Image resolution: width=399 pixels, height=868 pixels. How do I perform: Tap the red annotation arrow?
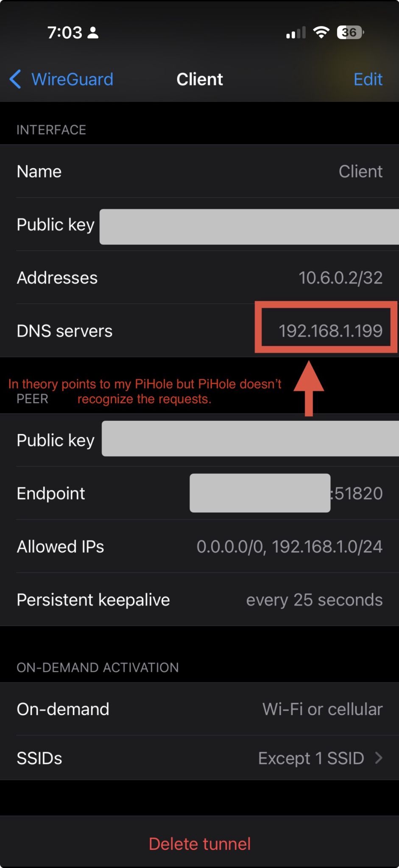point(309,387)
